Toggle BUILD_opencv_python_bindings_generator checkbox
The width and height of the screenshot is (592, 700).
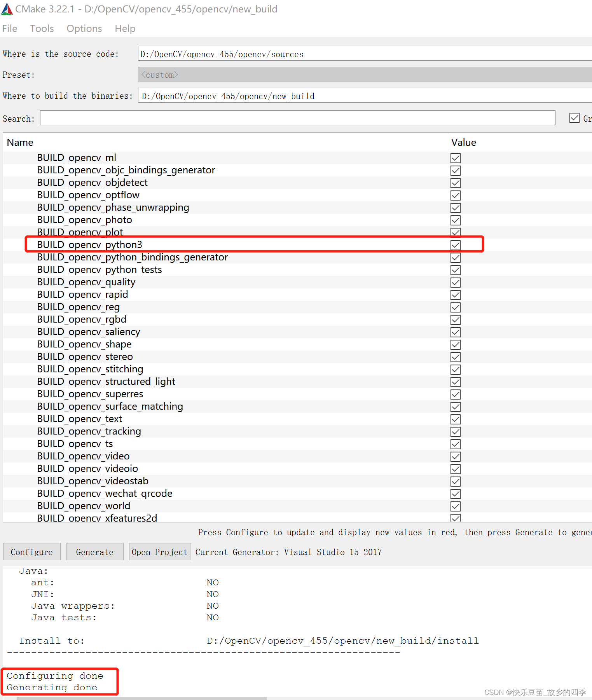[x=456, y=257]
